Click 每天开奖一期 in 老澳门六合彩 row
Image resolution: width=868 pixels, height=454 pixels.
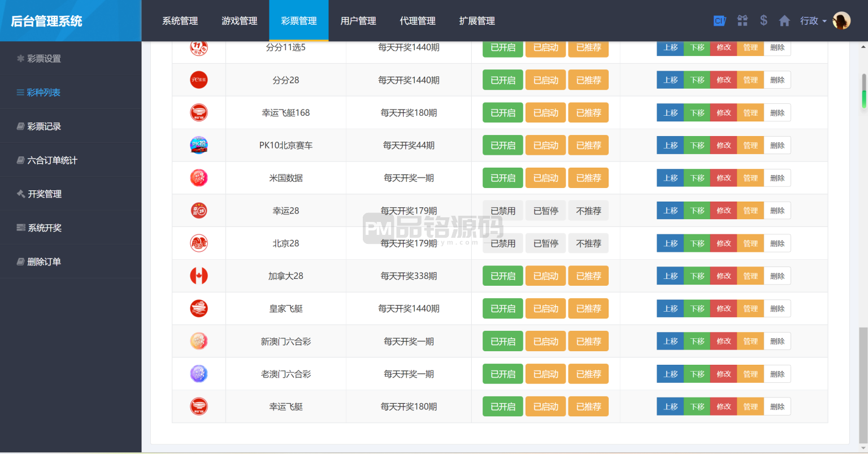[x=409, y=374]
